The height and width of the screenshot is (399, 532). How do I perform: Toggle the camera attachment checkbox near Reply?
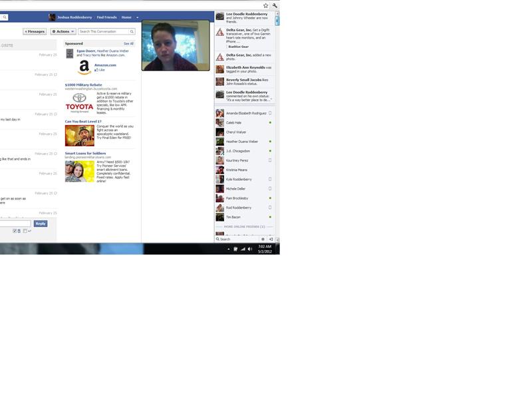[15, 230]
